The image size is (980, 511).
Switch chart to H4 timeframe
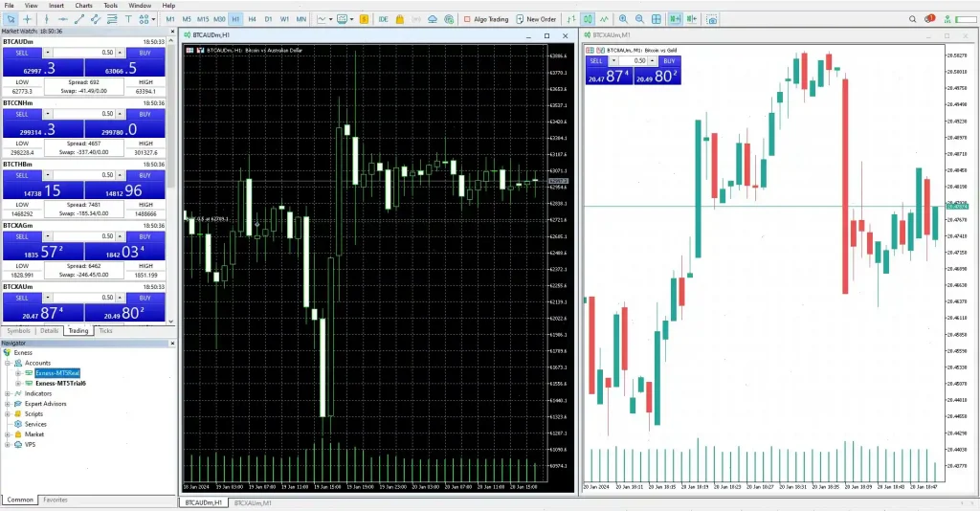252,19
